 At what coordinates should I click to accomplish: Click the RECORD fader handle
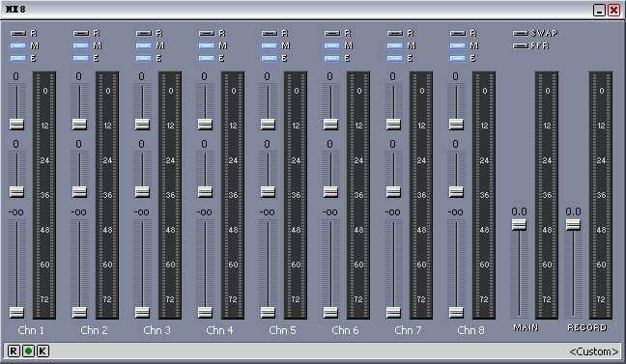(573, 225)
